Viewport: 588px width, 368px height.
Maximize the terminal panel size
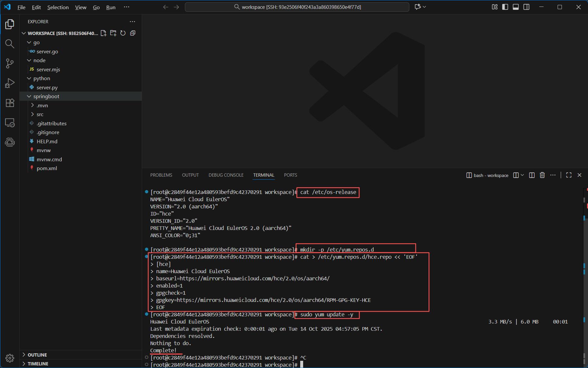pos(569,175)
